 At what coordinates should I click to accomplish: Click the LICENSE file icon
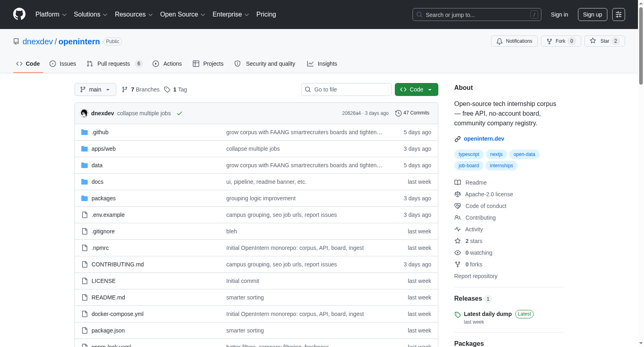[85, 281]
